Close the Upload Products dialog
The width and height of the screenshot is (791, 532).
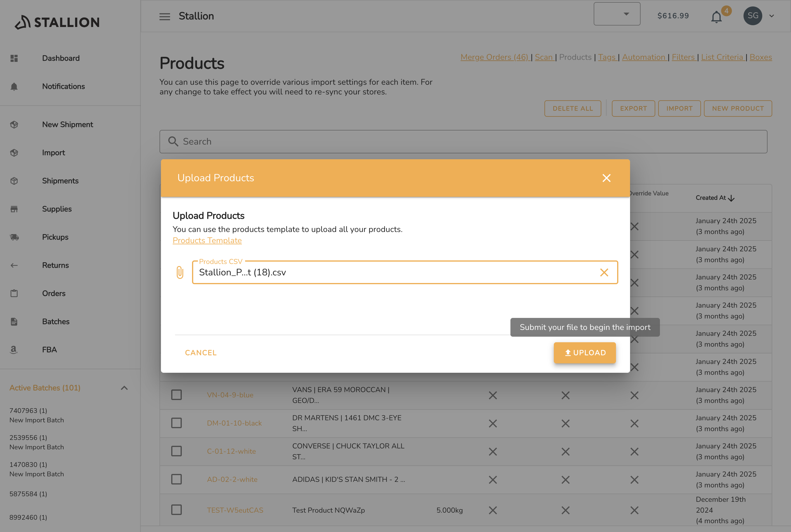click(607, 178)
